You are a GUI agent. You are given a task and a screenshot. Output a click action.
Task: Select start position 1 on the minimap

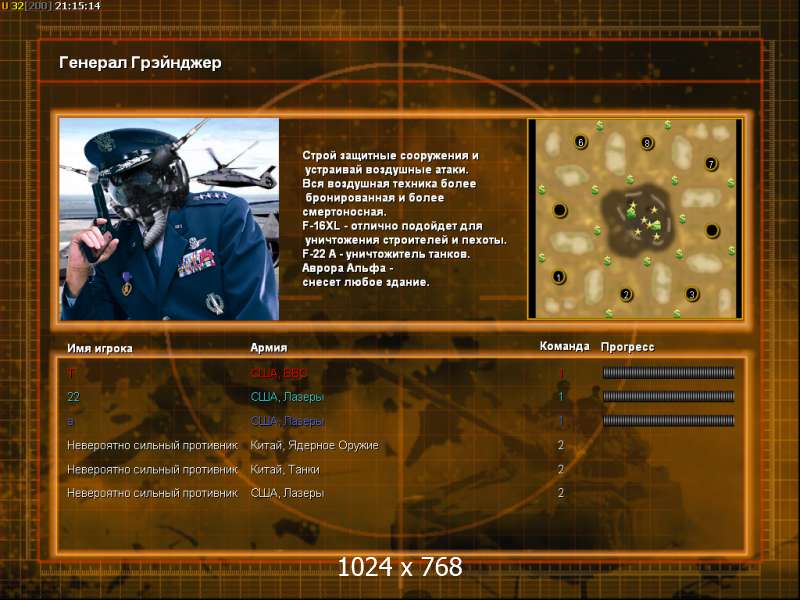pyautogui.click(x=559, y=277)
